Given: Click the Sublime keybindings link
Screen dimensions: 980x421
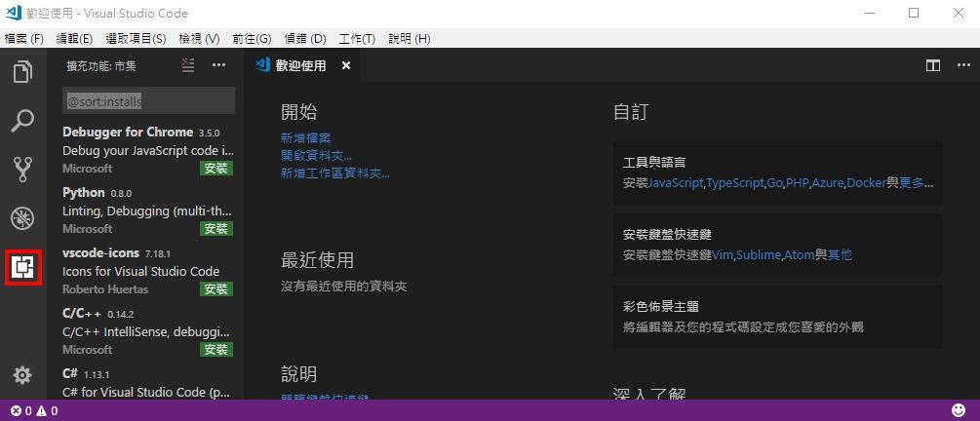Looking at the screenshot, I should pos(758,255).
